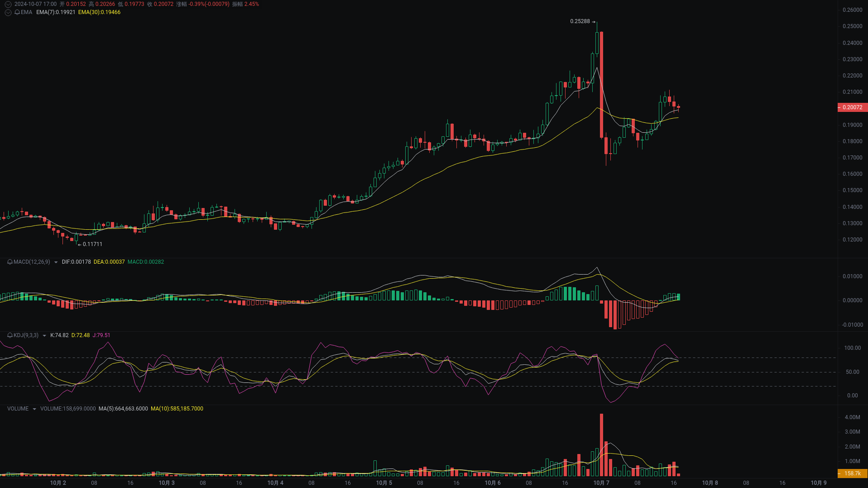Click the 10月 2 date label on time axis
The image size is (868, 488).
(58, 483)
